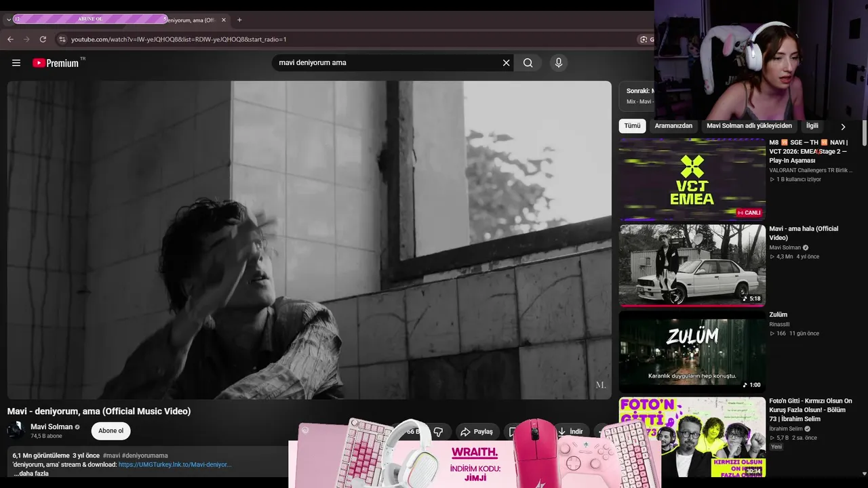Viewport: 868px width, 488px height.
Task: Close the 'deniyorum, ama' browser tab
Action: (224, 20)
